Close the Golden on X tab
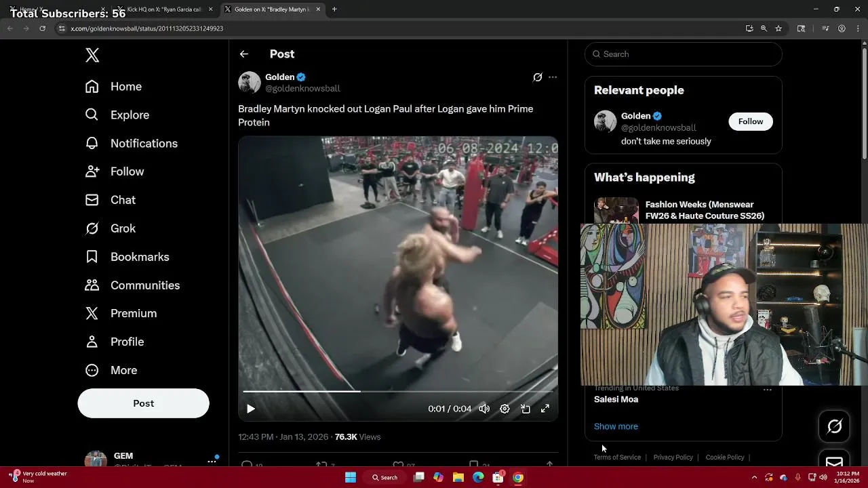Image resolution: width=868 pixels, height=488 pixels. coord(318,9)
